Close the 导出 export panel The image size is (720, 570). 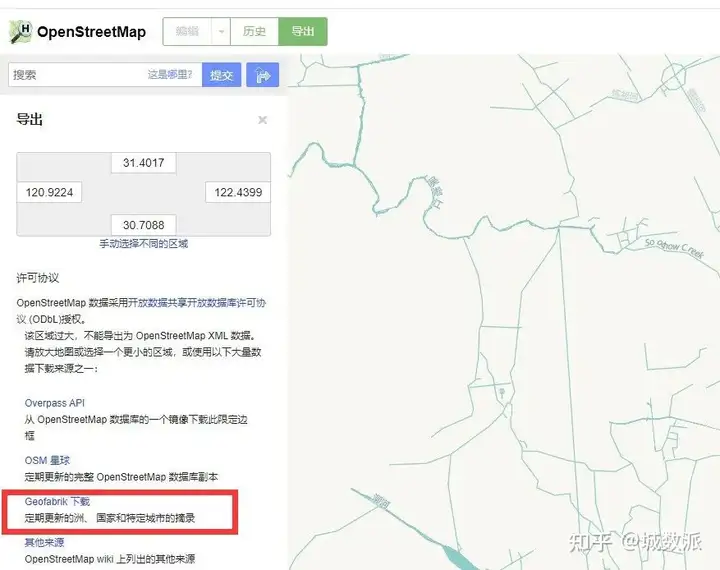(263, 120)
